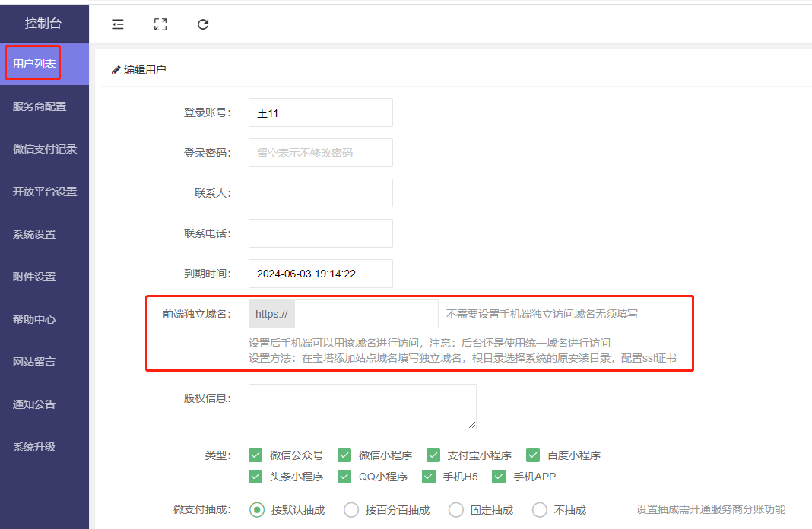Click the 前端独立域名 https input box

point(366,314)
